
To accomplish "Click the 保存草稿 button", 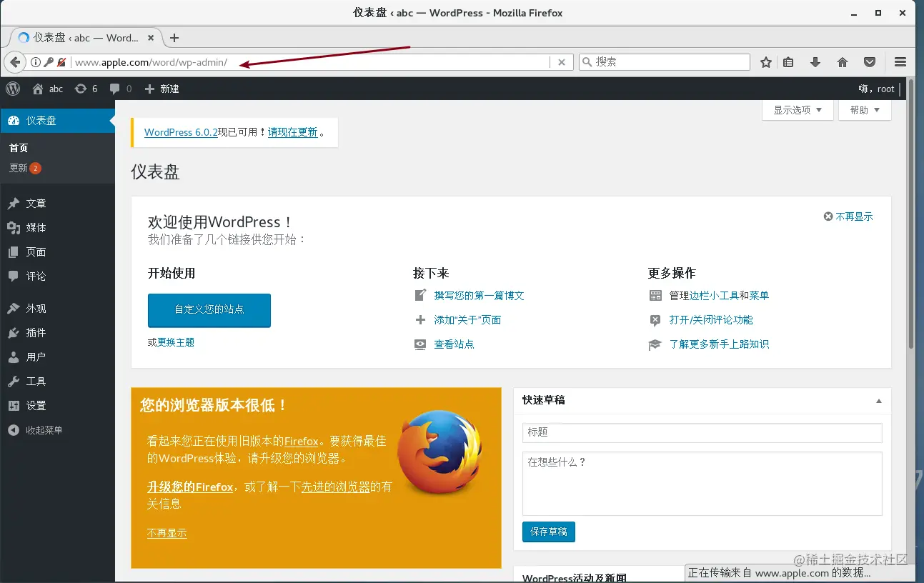I will 548,532.
